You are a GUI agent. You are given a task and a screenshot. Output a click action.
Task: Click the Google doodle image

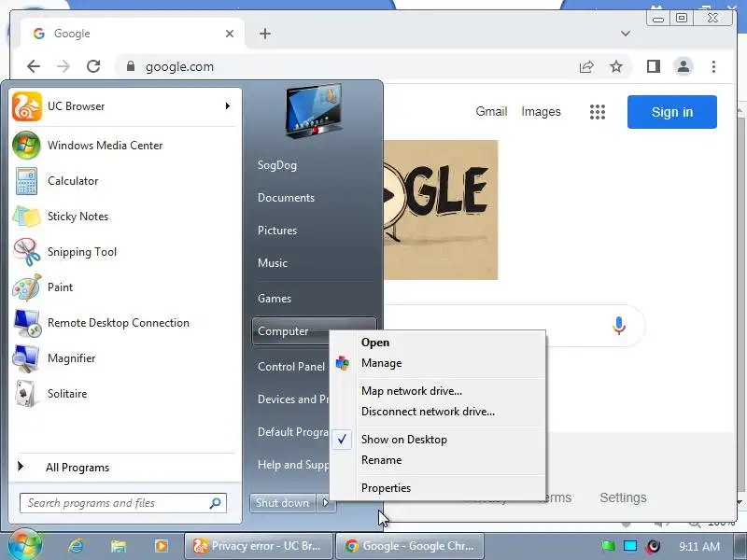[x=441, y=210]
